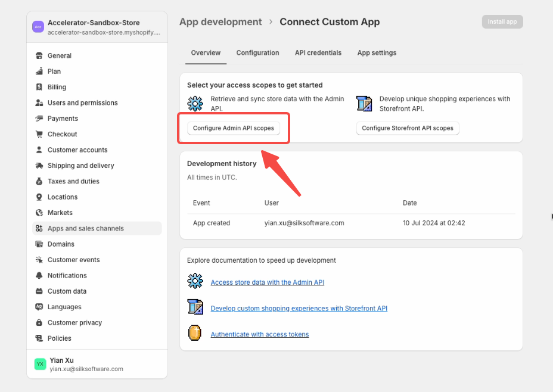
Task: Click the Notifications bell icon
Action: 39,275
